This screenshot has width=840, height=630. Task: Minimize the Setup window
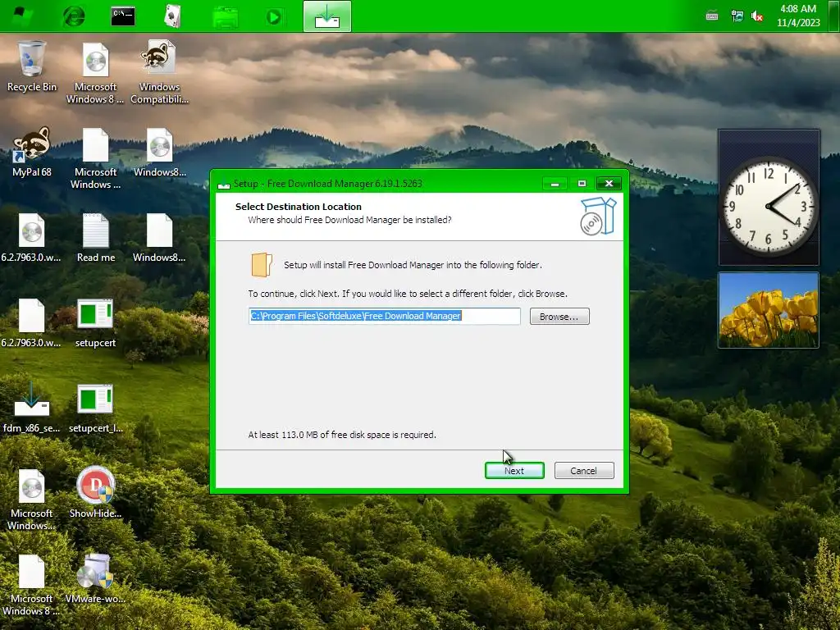tap(555, 184)
